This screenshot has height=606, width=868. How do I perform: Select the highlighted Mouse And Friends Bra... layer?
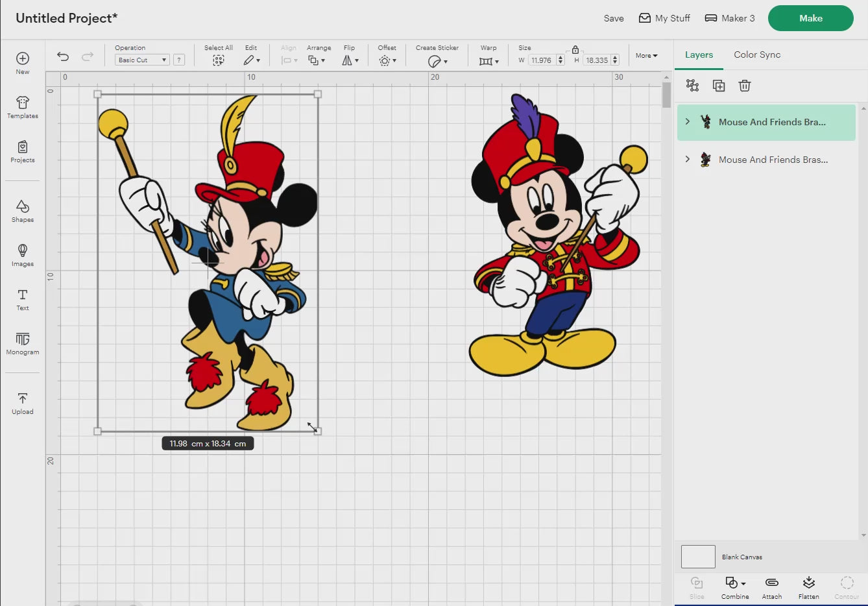[x=766, y=122]
